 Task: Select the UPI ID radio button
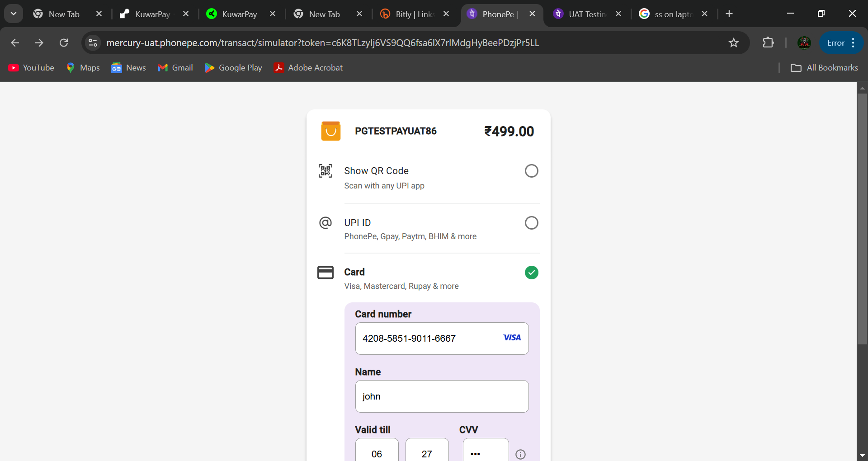click(531, 223)
